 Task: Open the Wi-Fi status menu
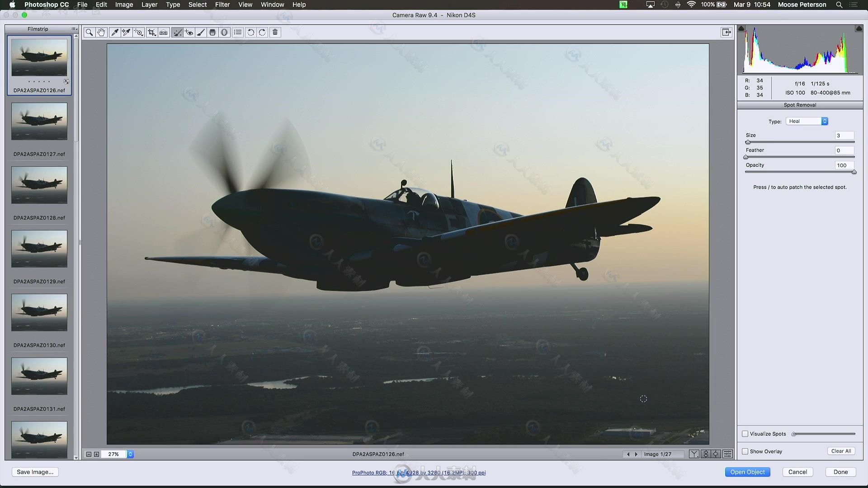coord(691,5)
